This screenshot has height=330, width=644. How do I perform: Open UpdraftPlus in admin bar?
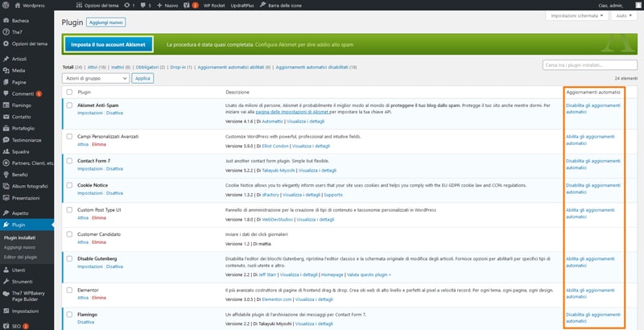242,6
